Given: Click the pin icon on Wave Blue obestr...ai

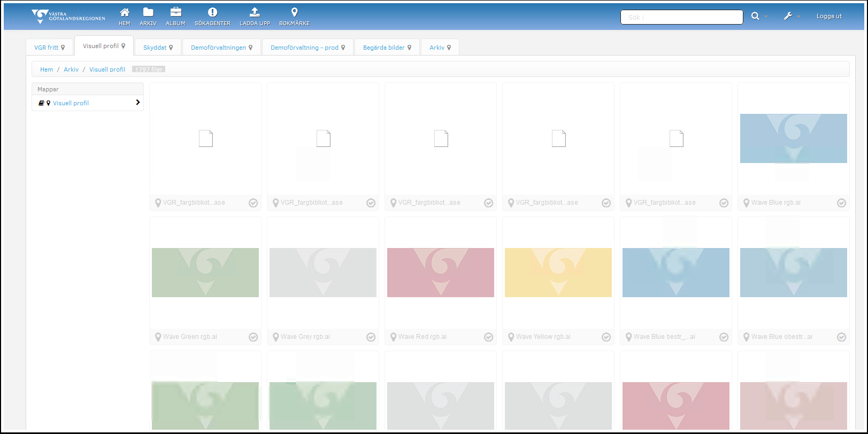Looking at the screenshot, I should [746, 337].
